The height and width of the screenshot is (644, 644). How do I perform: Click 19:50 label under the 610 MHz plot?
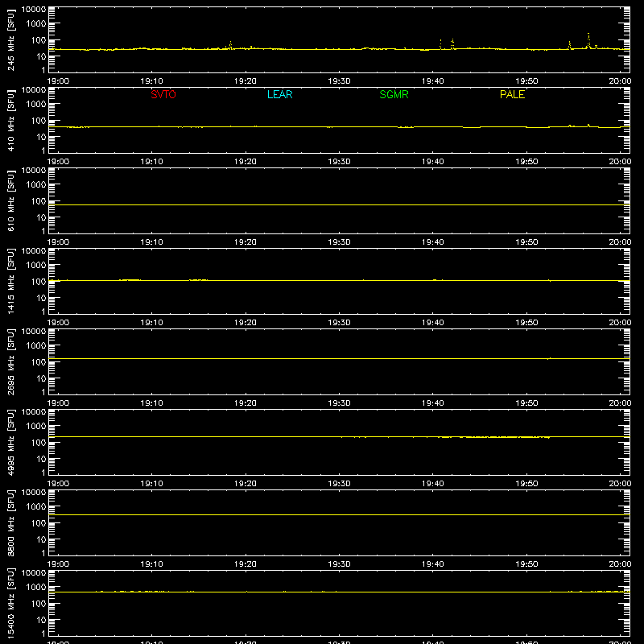pos(526,242)
